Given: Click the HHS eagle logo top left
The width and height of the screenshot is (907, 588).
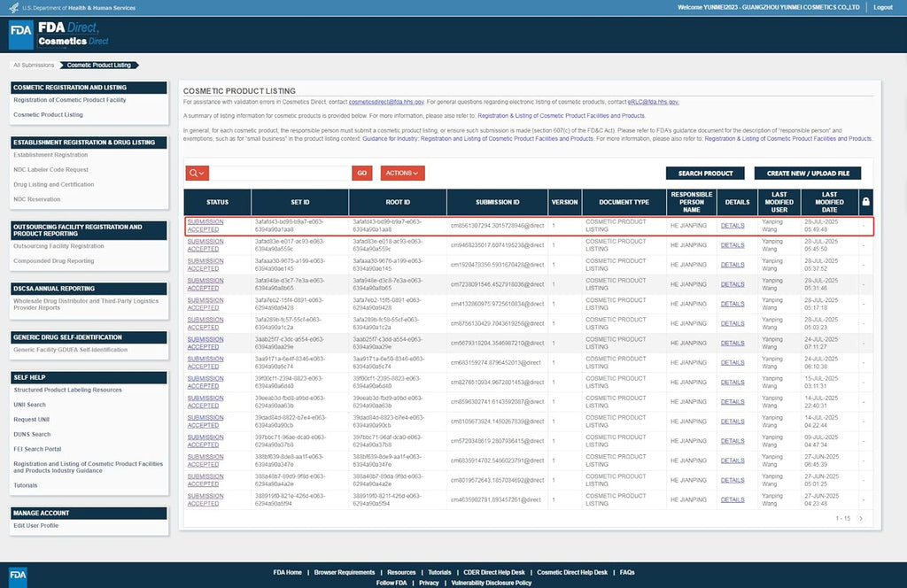Looking at the screenshot, I should pos(12,7).
